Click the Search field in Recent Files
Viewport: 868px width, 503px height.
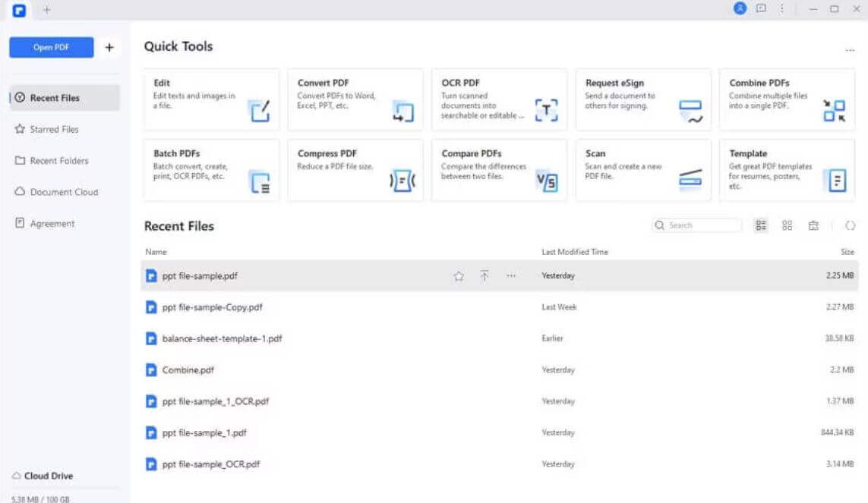(x=702, y=225)
